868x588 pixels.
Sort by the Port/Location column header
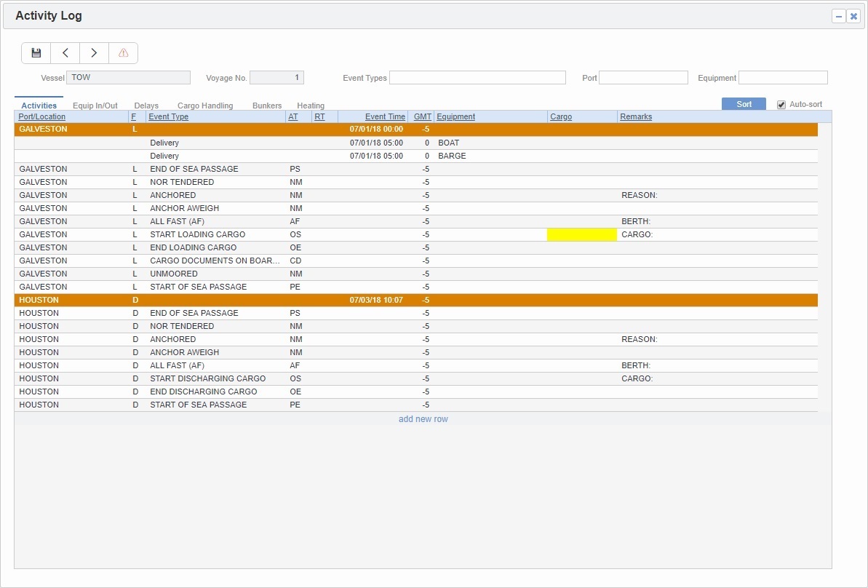pyautogui.click(x=41, y=116)
